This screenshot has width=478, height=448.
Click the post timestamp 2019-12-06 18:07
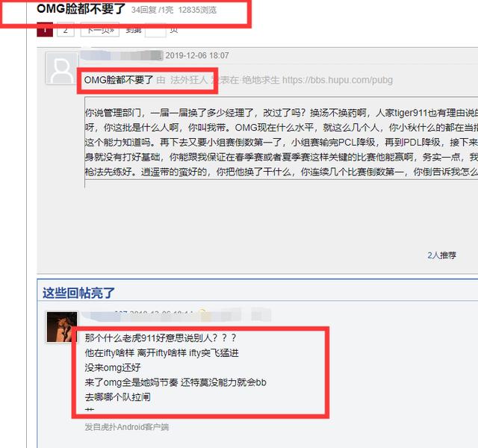coord(197,55)
